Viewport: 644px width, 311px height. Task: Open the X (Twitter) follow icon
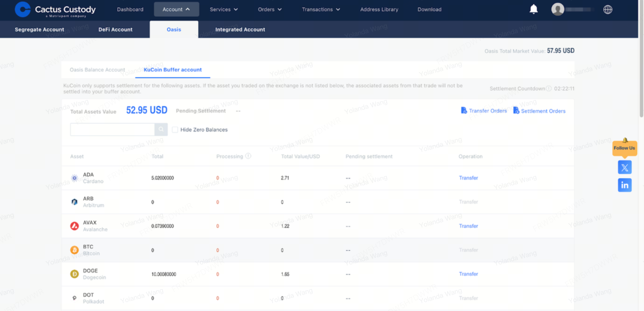(x=624, y=167)
